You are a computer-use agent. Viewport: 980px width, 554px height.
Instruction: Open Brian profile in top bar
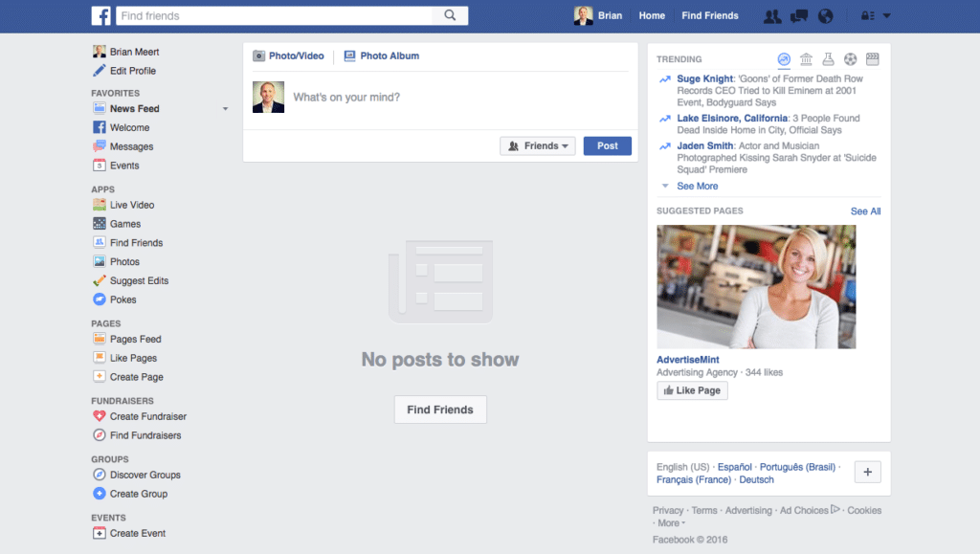[598, 15]
